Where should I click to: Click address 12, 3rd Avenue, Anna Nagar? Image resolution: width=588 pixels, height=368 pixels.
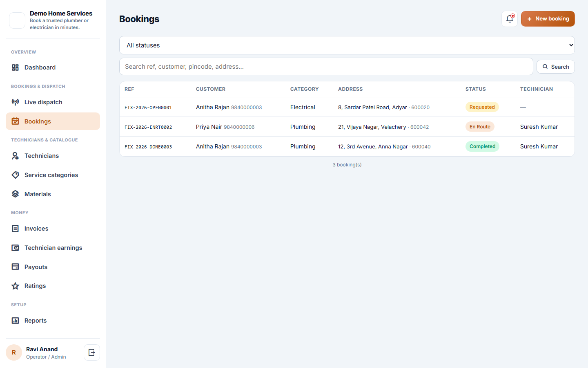click(373, 147)
